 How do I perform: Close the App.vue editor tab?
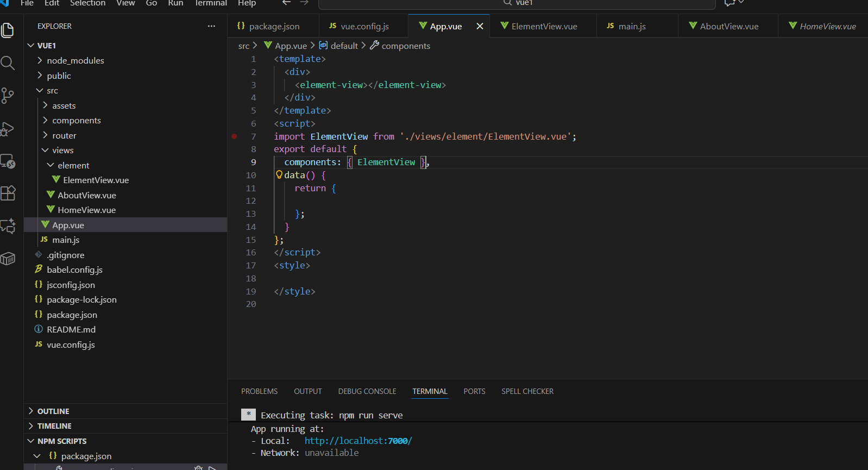(480, 26)
